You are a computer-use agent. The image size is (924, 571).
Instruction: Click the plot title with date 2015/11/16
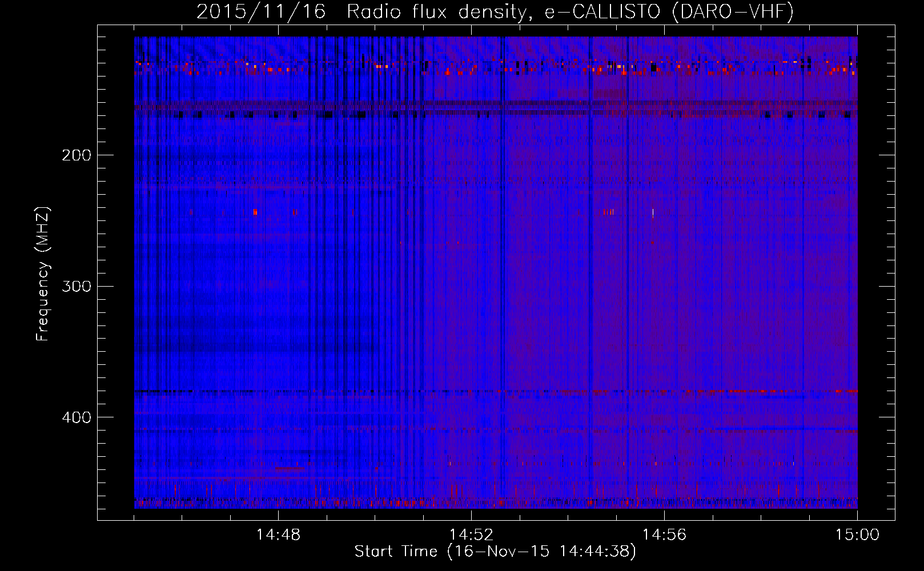pos(495,11)
